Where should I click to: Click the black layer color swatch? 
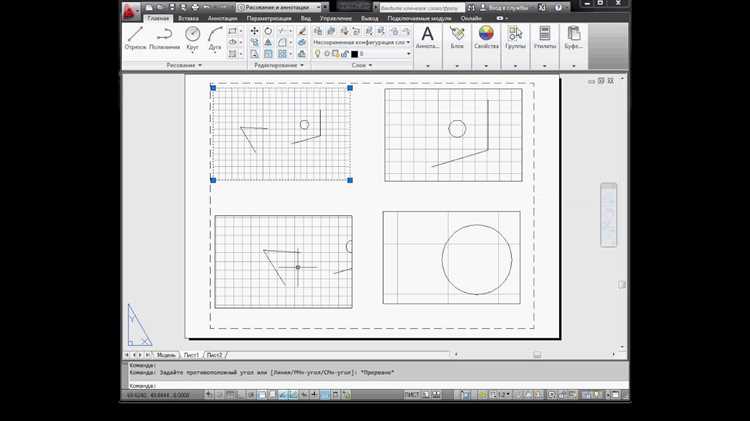354,54
